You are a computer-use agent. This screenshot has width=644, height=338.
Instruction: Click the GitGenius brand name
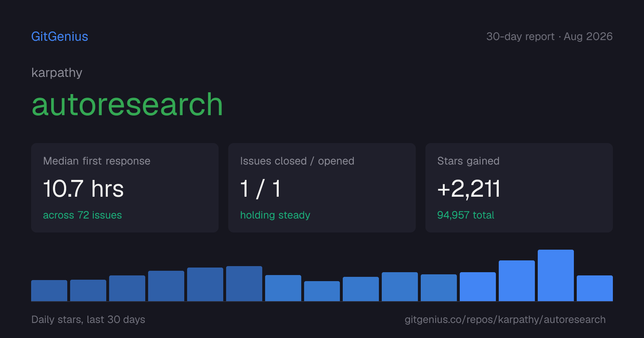coord(60,36)
